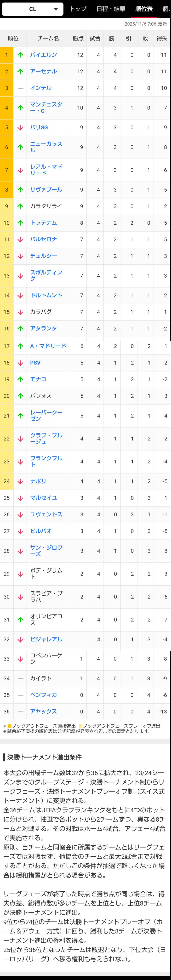This screenshot has height=980, width=171.
Task: Click the down arrow beside バルセロナ
Action: (21, 239)
